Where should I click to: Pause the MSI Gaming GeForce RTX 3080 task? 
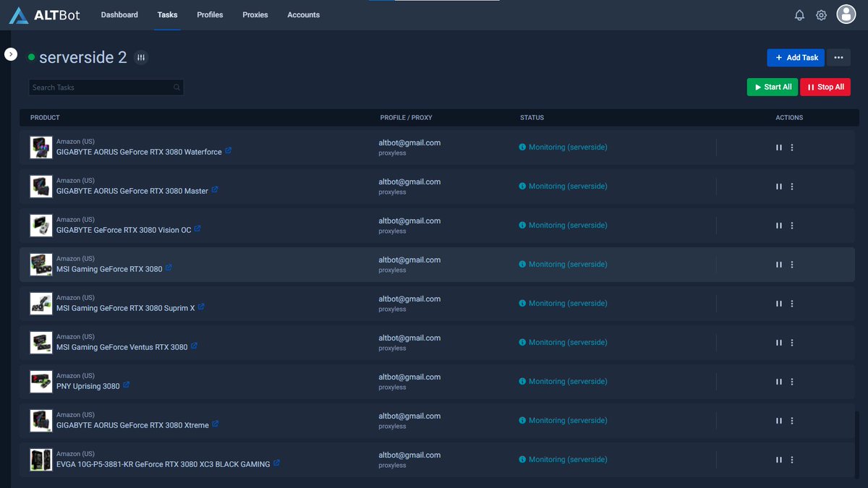point(779,265)
